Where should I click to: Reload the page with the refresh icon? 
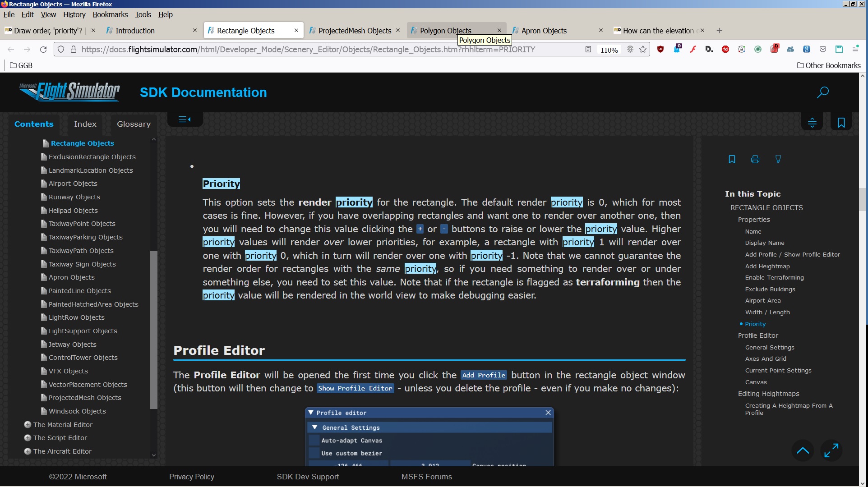click(x=43, y=50)
